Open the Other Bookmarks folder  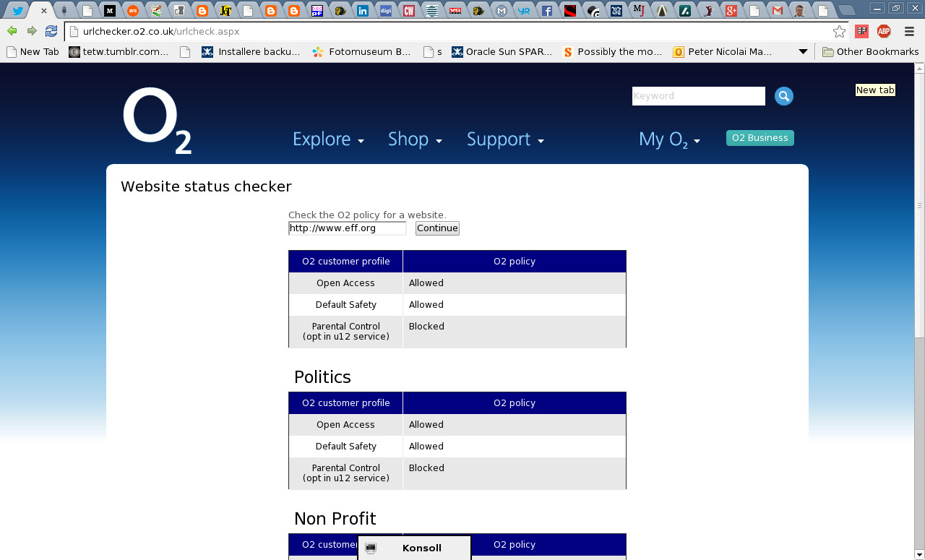pos(871,52)
